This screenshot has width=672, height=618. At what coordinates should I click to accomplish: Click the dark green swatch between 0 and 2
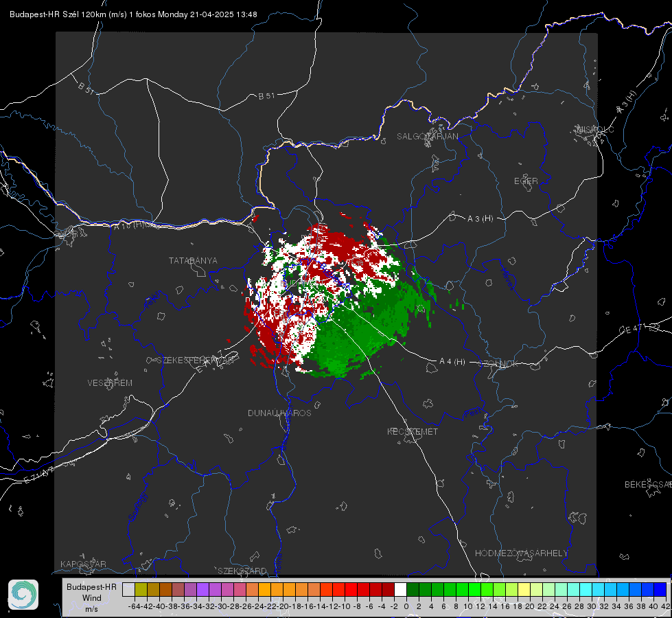(413, 589)
